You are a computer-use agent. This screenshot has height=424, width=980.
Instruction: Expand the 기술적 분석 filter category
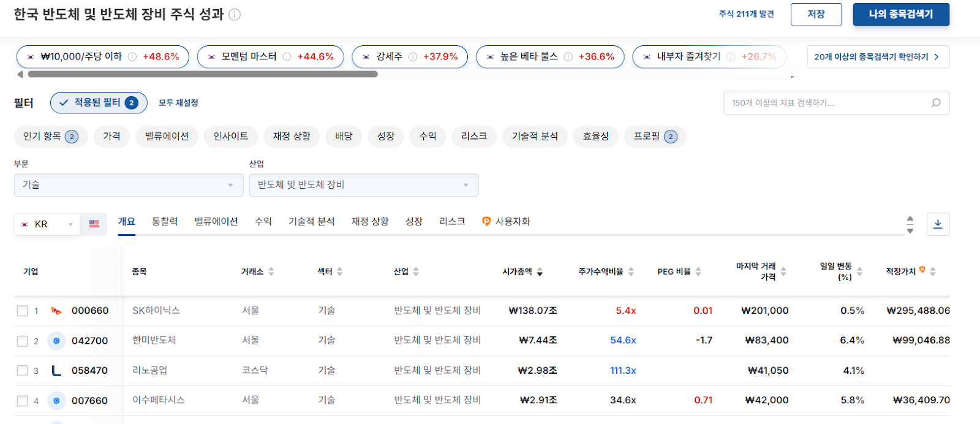535,137
